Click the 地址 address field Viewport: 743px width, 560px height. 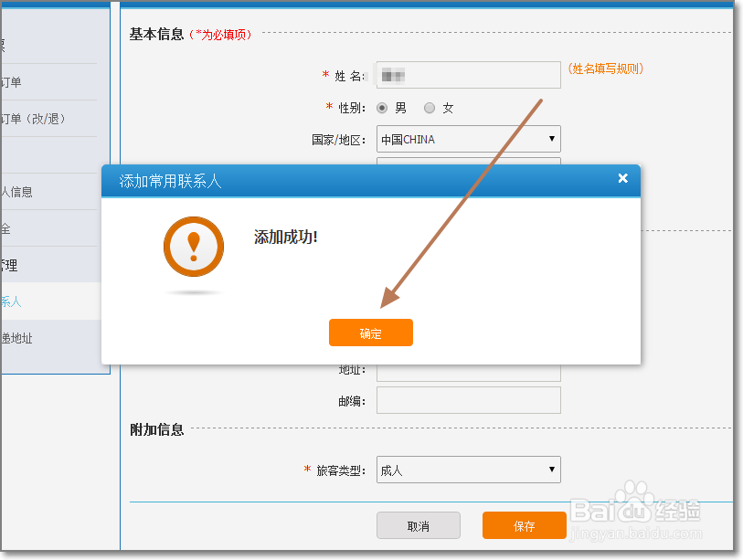(468, 371)
